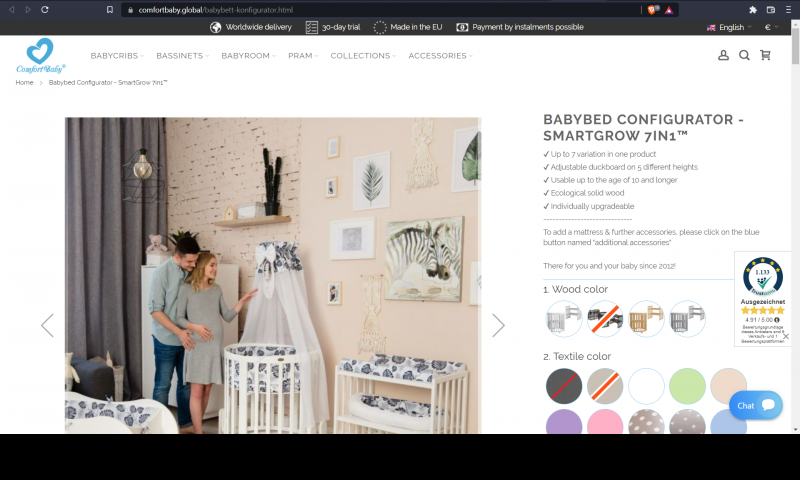
Task: Open English language dropdown
Action: pos(729,27)
